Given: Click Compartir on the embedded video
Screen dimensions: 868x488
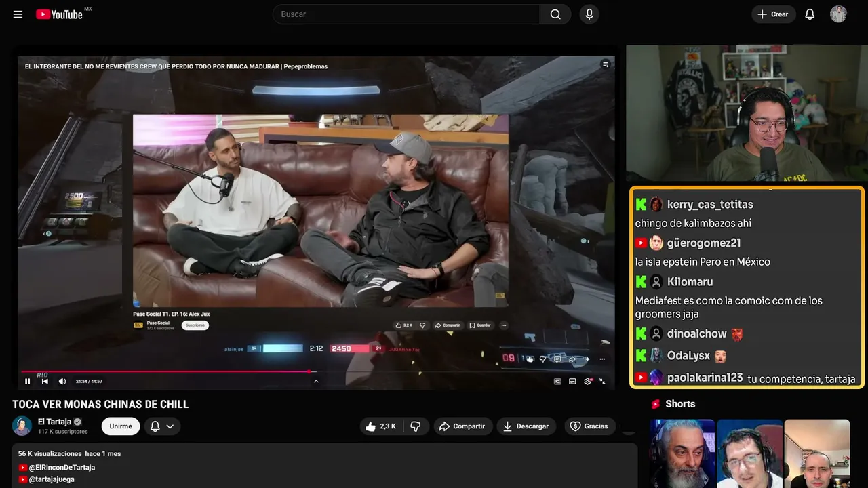Looking at the screenshot, I should tap(448, 325).
